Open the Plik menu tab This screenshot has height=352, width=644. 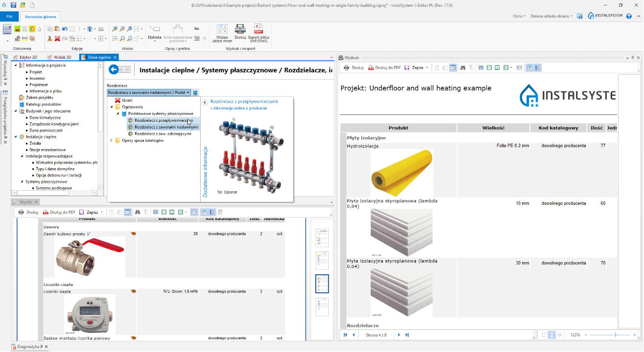click(9, 17)
